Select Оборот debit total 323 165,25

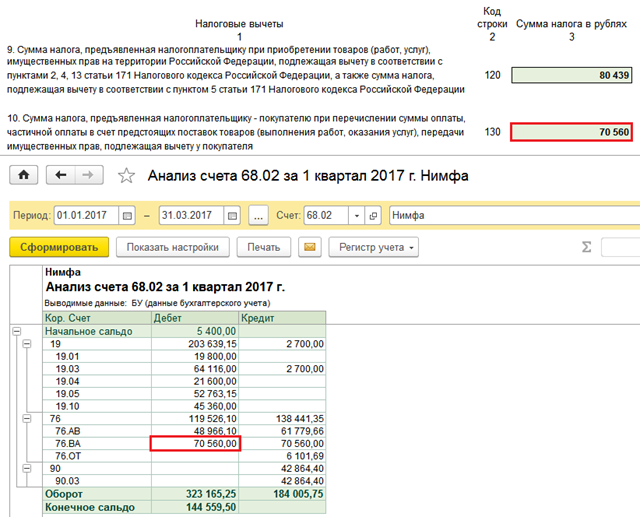click(x=195, y=494)
